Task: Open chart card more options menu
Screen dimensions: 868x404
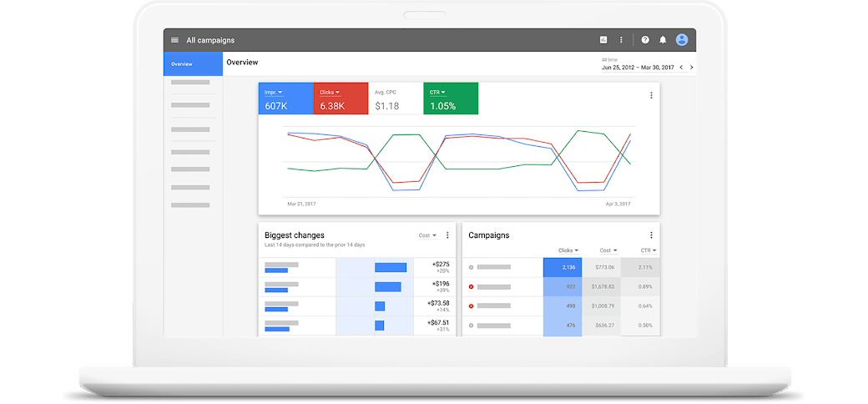Action: [651, 95]
